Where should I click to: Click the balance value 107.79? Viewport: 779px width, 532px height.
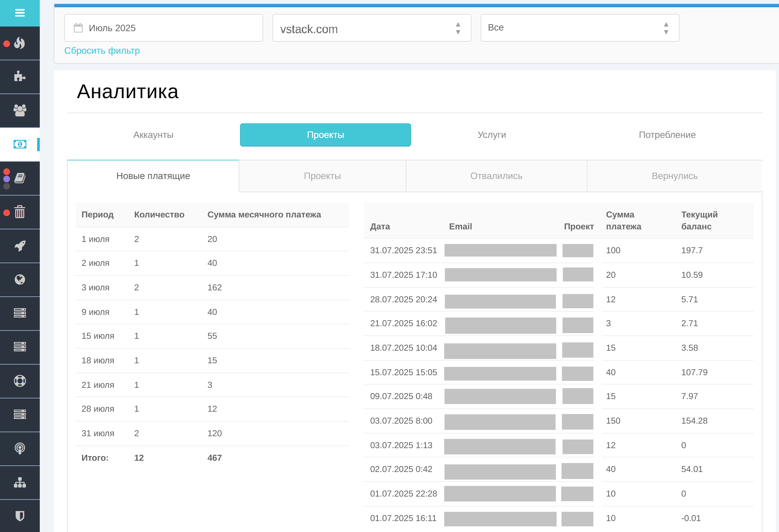[x=694, y=373]
